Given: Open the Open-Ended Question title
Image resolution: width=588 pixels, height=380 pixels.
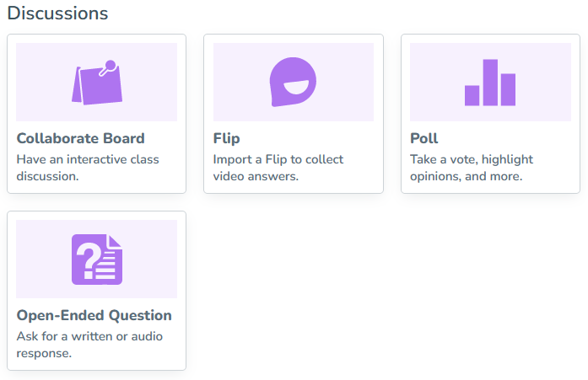Looking at the screenshot, I should coord(94,316).
